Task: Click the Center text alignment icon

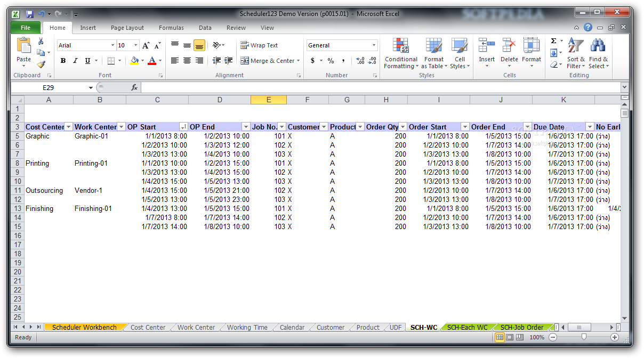Action: pos(187,61)
